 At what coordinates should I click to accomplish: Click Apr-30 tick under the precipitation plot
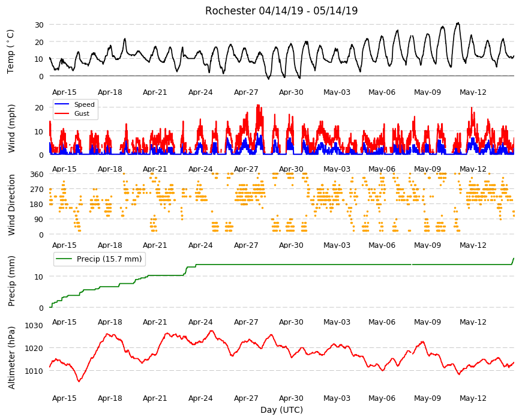(x=291, y=322)
